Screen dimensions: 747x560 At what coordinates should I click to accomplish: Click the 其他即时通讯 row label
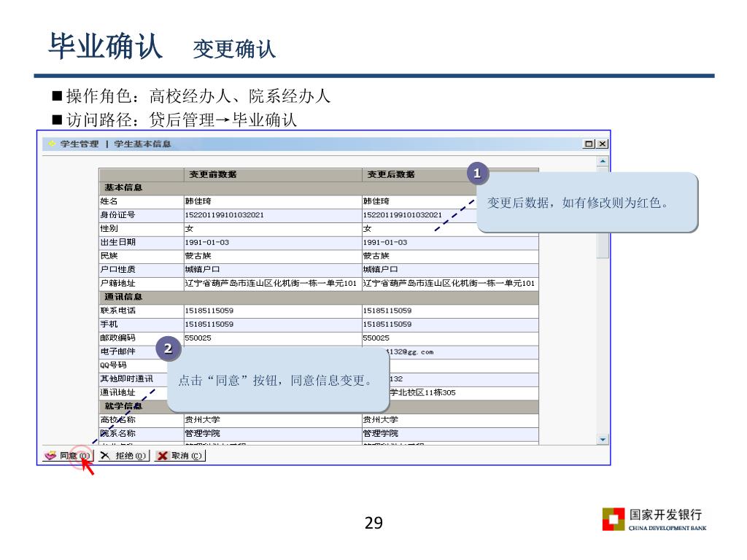pyautogui.click(x=127, y=378)
